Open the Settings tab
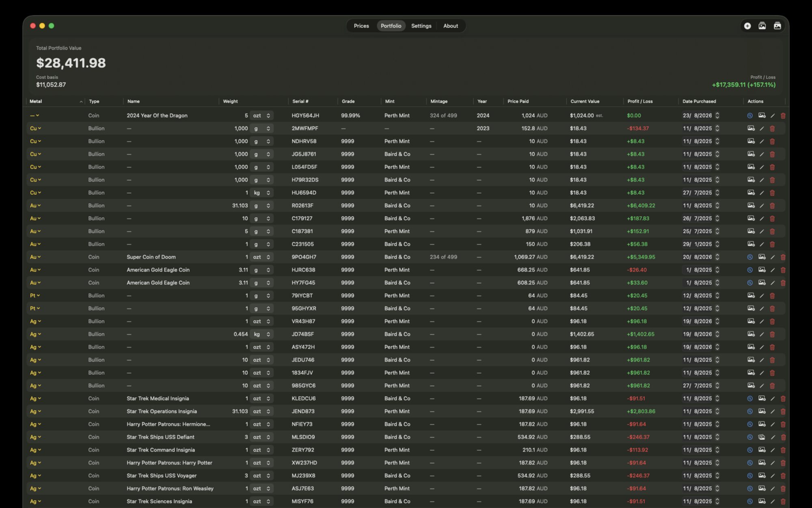Image resolution: width=812 pixels, height=508 pixels. coord(421,26)
